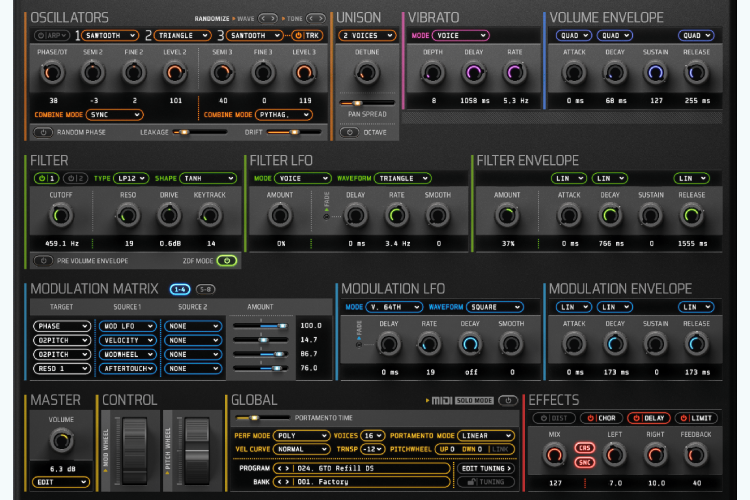The height and width of the screenshot is (500, 750).
Task: Click the Filter Envelope Decay knob
Action: (610, 216)
